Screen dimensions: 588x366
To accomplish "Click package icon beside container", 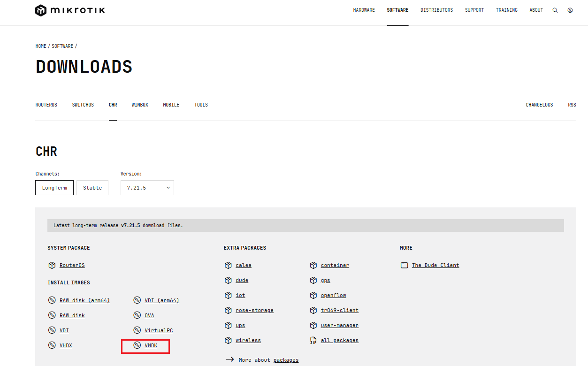I will pyautogui.click(x=313, y=265).
